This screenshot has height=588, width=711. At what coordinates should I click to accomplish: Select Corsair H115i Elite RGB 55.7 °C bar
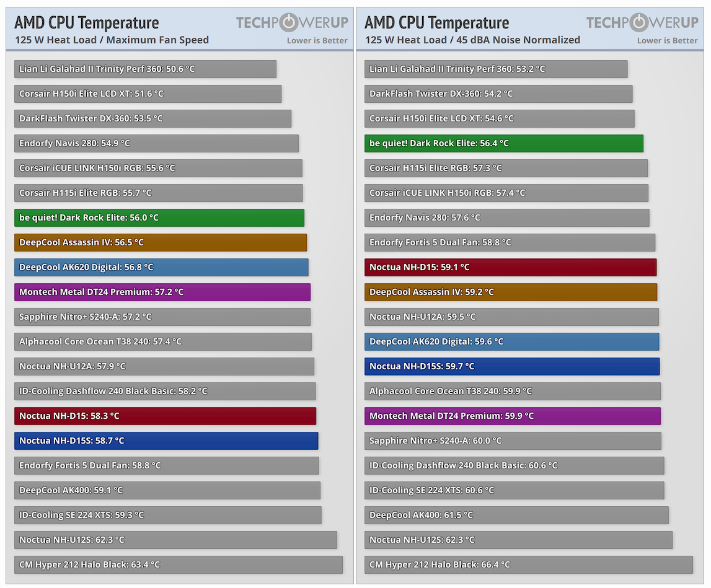[158, 193]
